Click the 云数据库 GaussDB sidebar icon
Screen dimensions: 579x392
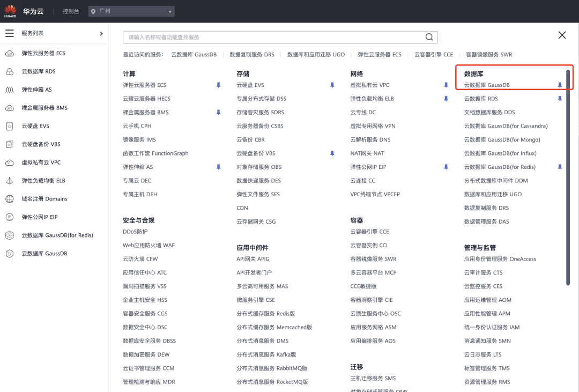point(10,254)
